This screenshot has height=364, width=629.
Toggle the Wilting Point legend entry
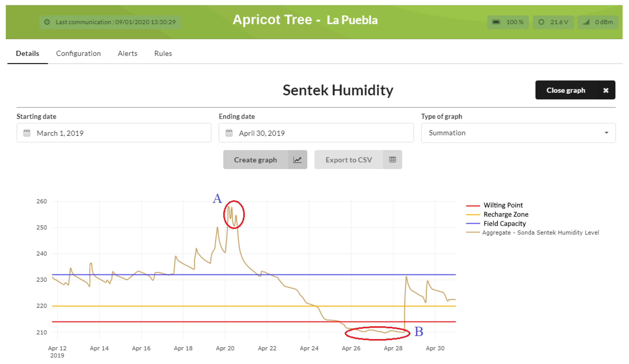[x=494, y=205]
